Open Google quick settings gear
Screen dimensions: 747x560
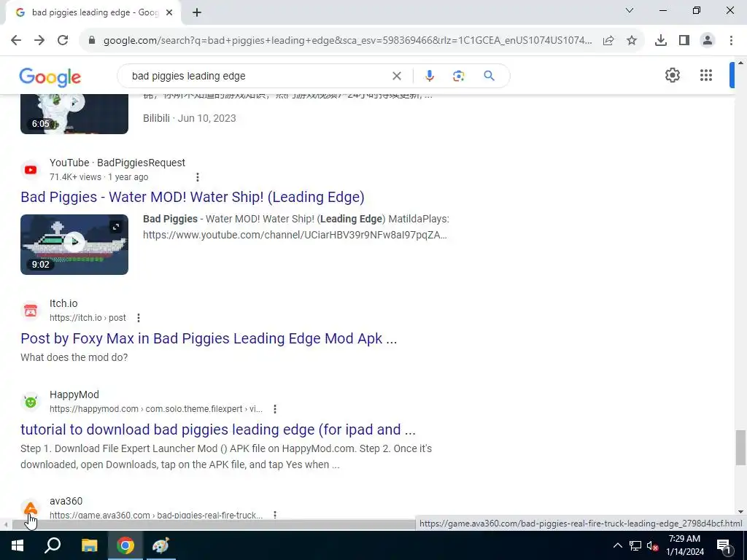point(672,75)
